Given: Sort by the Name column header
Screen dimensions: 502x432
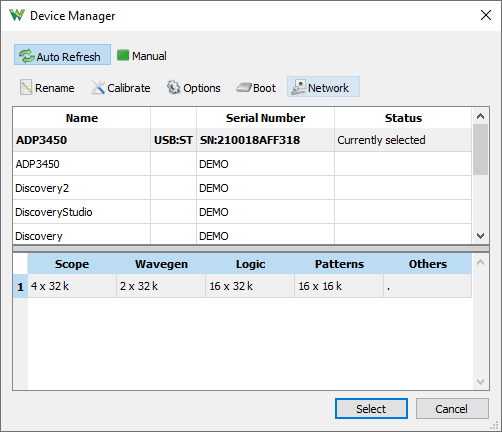Looking at the screenshot, I should click(x=82, y=118).
